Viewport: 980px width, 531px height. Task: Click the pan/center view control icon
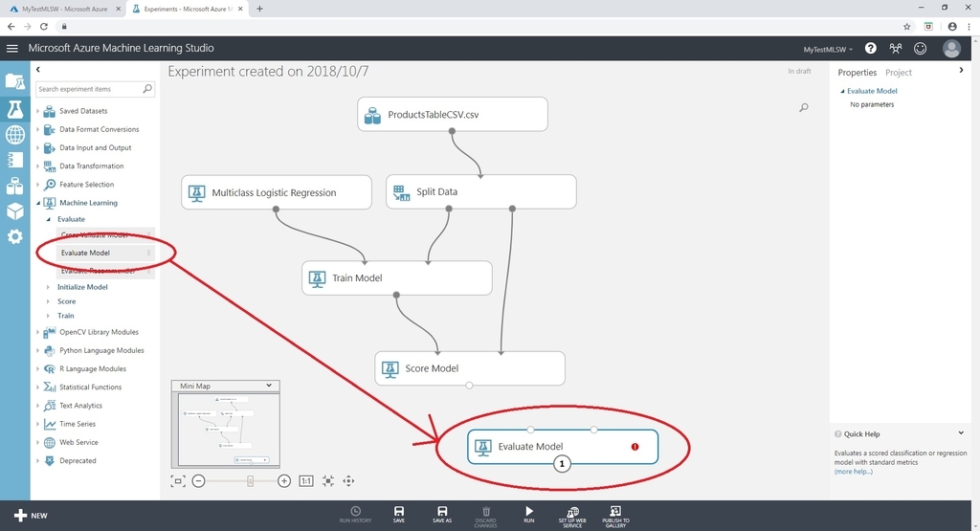point(348,481)
